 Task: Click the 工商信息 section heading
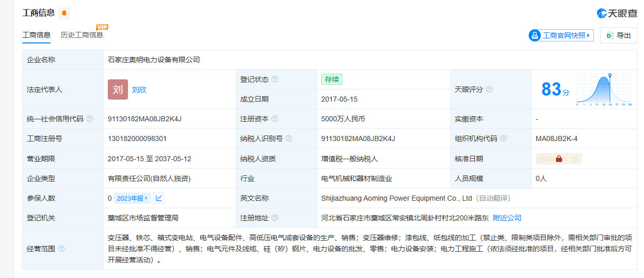point(38,13)
